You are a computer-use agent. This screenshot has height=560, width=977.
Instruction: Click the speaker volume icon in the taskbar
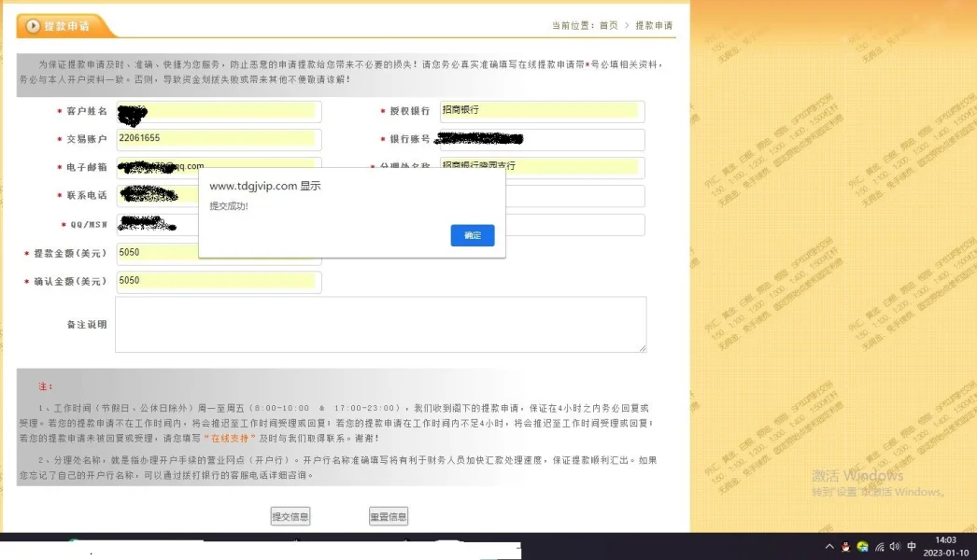(x=895, y=546)
